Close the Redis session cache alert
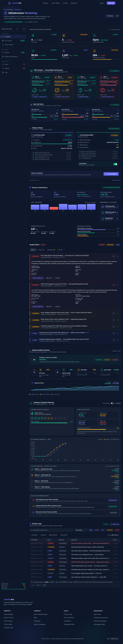 pos(118,320)
